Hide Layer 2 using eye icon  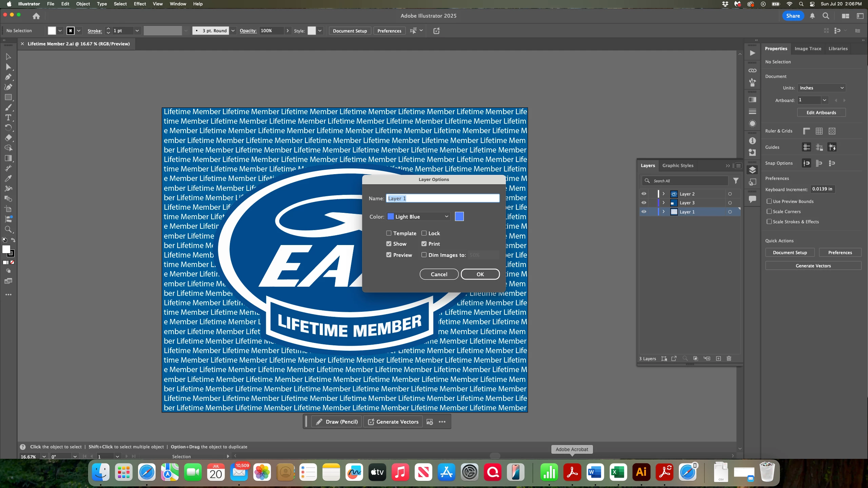click(644, 194)
